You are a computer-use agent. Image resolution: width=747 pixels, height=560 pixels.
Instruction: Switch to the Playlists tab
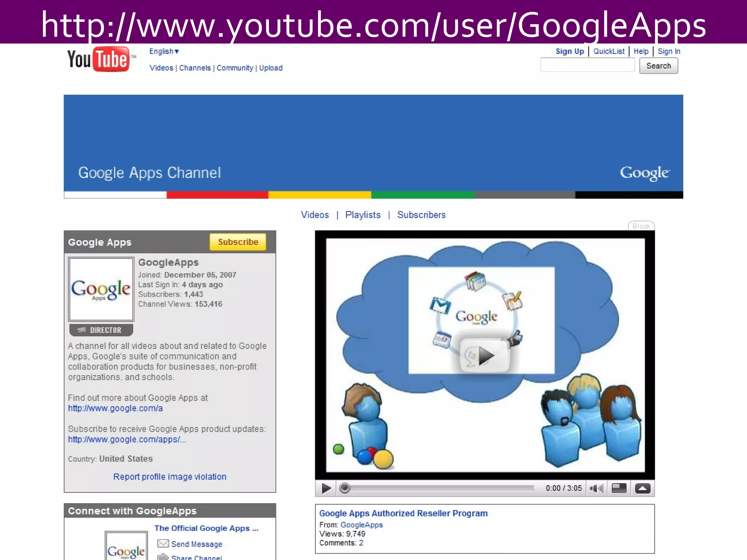(363, 215)
